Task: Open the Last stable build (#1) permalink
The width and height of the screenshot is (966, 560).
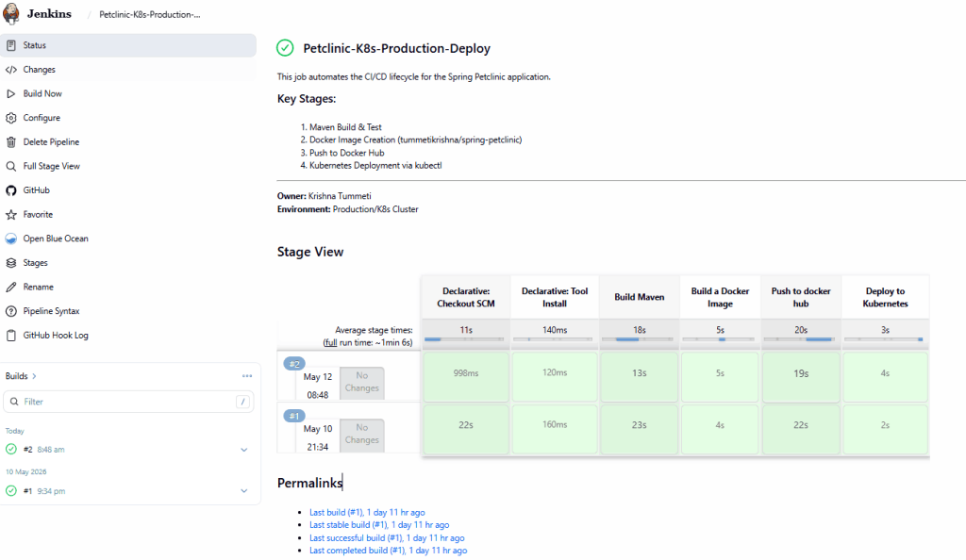Action: point(379,525)
